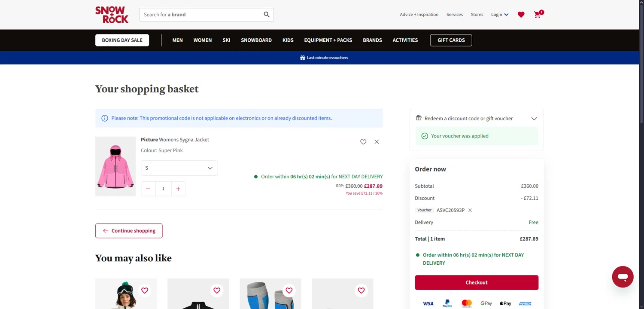Remove voucher ASVC20593P
Viewport: 644px width, 309px height.
coord(470,210)
